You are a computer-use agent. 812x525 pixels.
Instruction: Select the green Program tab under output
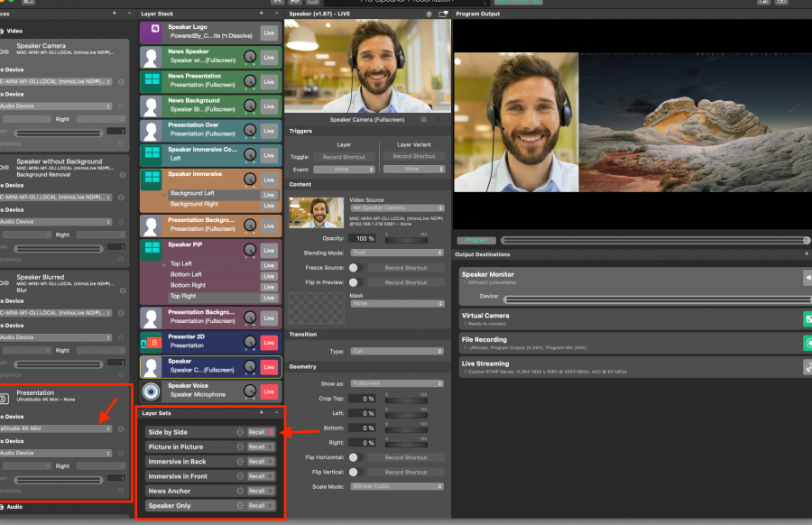tap(476, 240)
